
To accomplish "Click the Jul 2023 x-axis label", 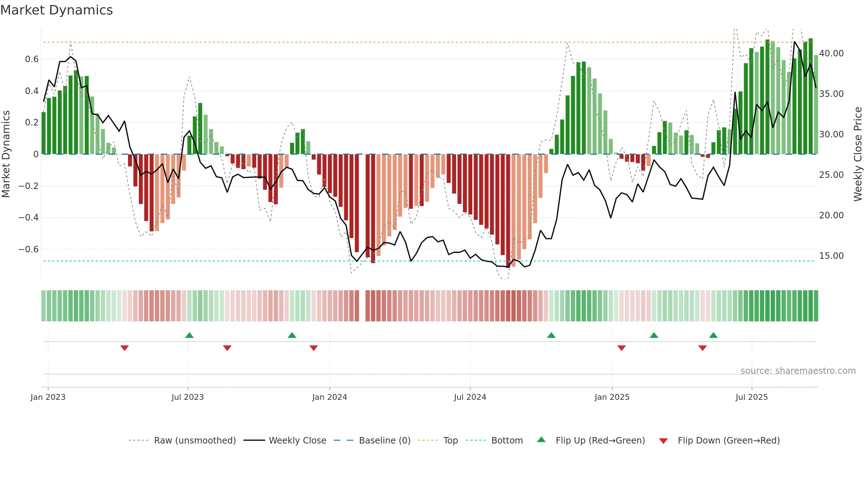I will click(x=188, y=397).
